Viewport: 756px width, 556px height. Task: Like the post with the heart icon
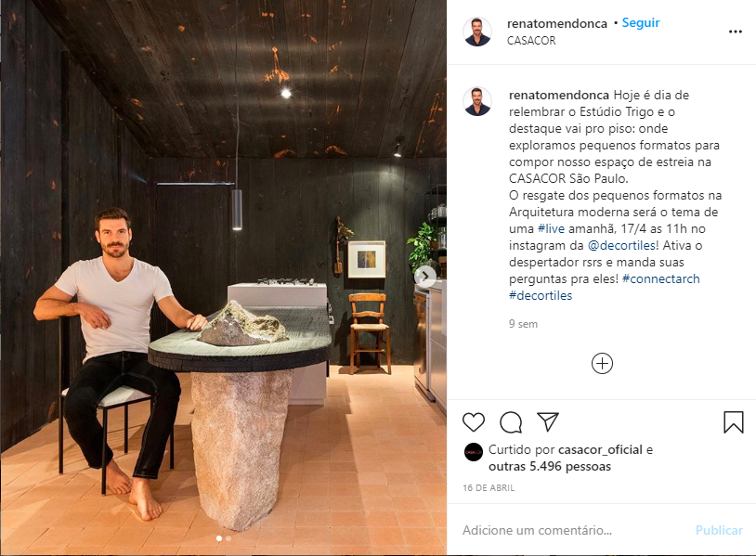(474, 422)
